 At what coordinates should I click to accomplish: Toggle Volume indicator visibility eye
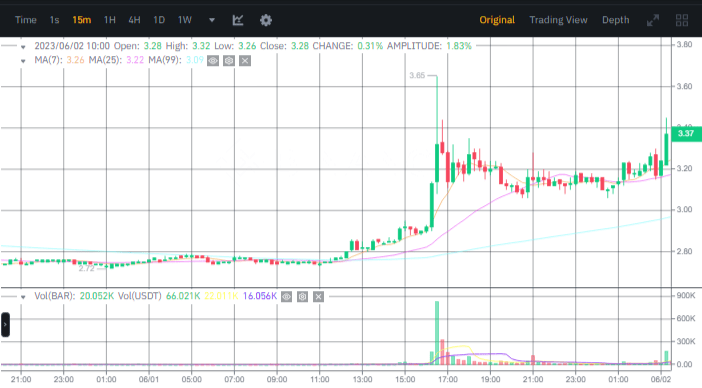[x=287, y=296]
